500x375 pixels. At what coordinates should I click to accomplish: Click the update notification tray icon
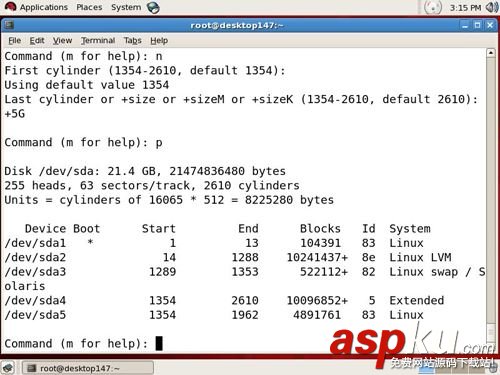tap(432, 7)
